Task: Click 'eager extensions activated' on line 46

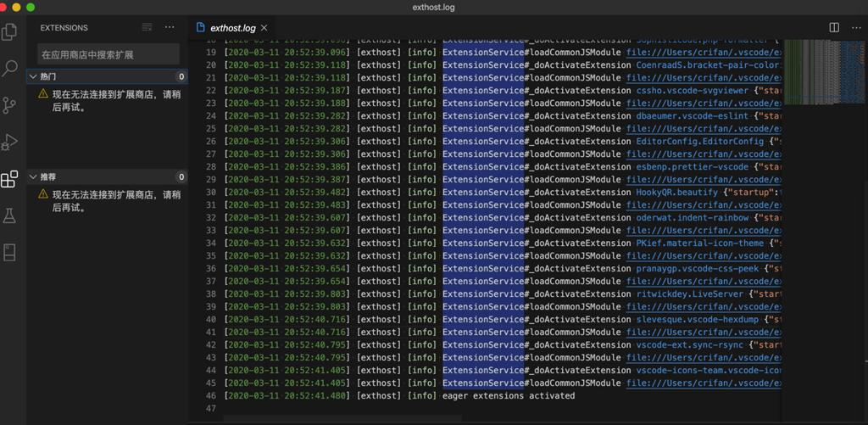Action: click(x=509, y=395)
